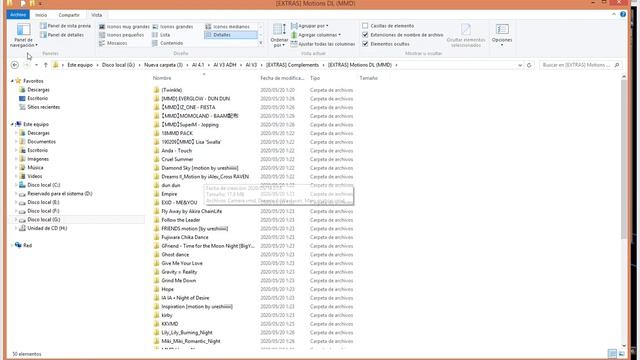Open recent locations dropdown arrow

(36, 65)
